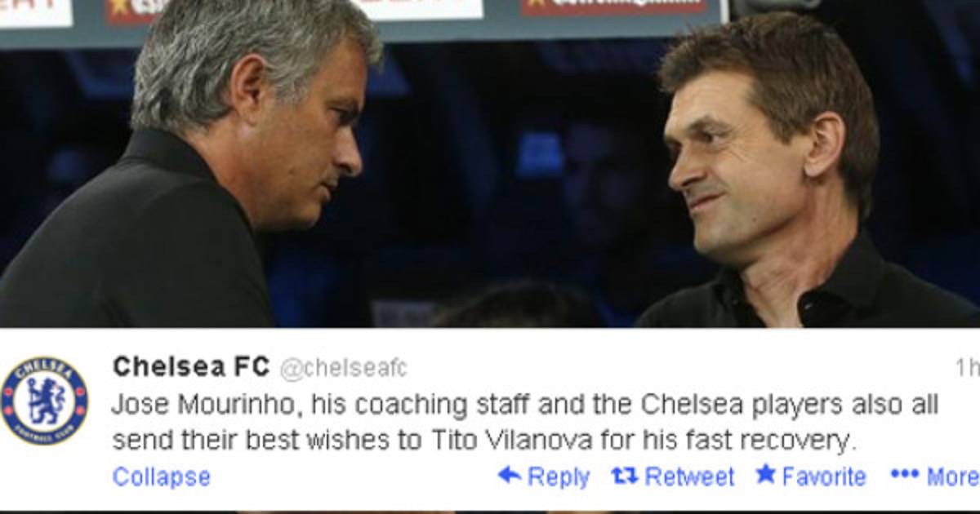Click the Retweet arrows icon
The width and height of the screenshot is (980, 514).
[x=625, y=476]
